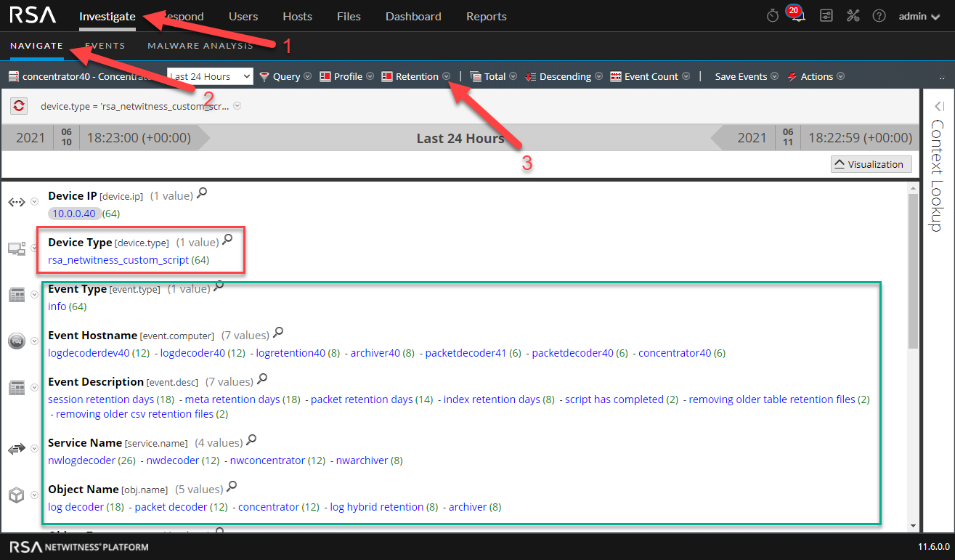Click the jobs stopwatch icon
Image resolution: width=955 pixels, height=560 pixels.
[x=773, y=16]
